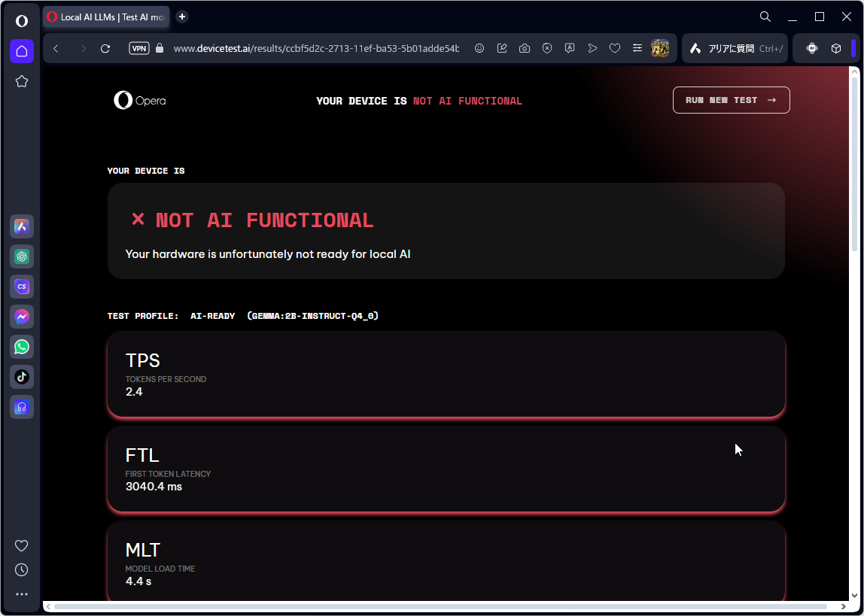Viewport: 864px width, 616px height.
Task: Click the TPS value 2.4
Action: click(134, 392)
